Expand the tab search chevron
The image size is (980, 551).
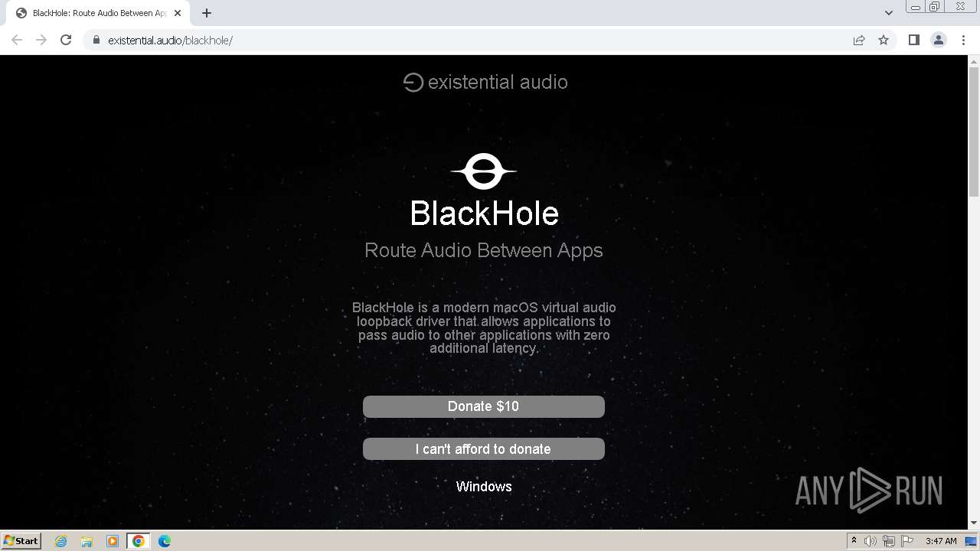889,13
